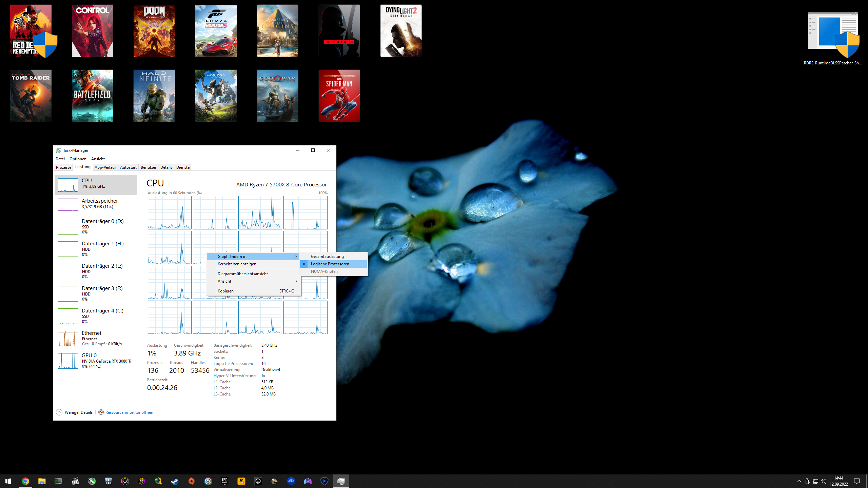868x488 pixels.
Task: Open the Datei menu
Action: (60, 159)
